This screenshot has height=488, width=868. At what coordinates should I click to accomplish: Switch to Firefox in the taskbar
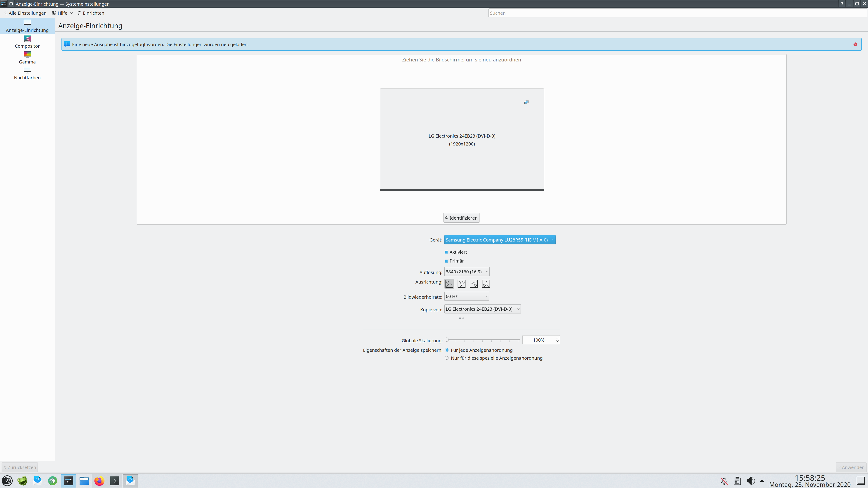99,481
